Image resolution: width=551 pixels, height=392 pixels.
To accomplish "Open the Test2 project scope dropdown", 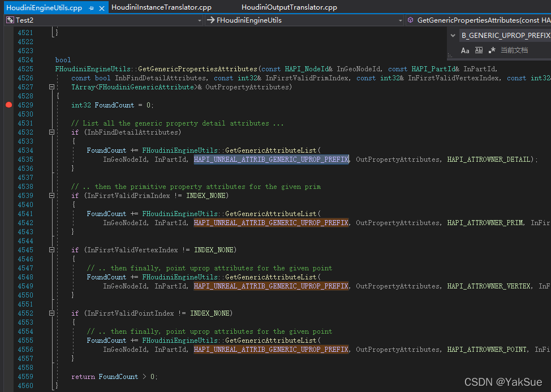I will point(200,20).
